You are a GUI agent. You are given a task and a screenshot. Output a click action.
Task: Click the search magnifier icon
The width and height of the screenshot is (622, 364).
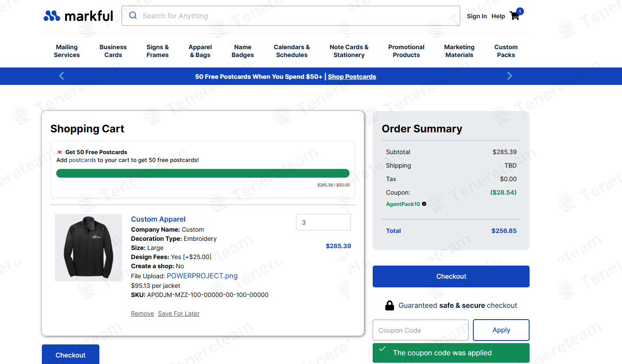click(133, 16)
